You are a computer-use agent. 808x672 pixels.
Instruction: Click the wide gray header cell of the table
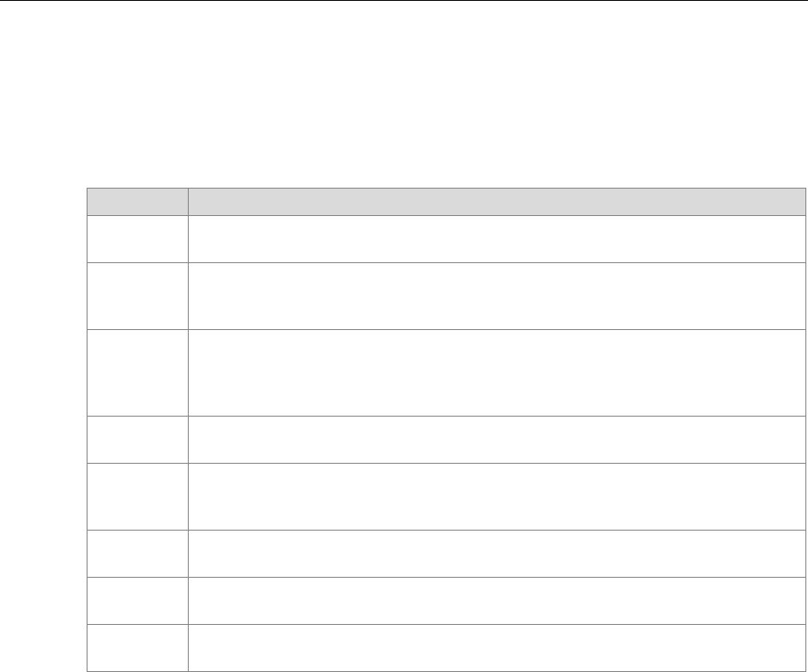497,201
